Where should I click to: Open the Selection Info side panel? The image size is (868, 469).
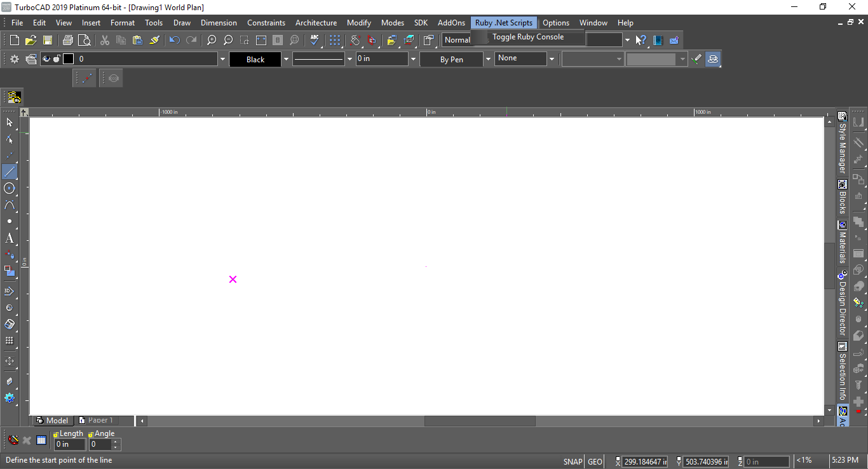(843, 371)
